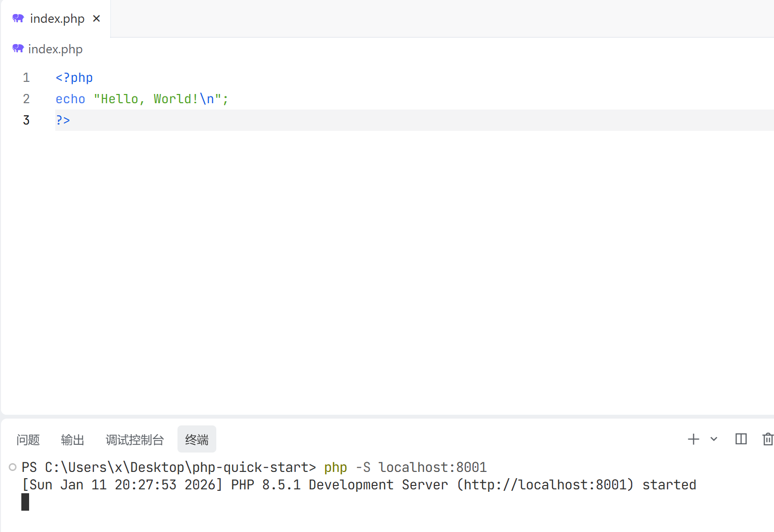Open the 调试控制台 panel tab
The height and width of the screenshot is (532, 774).
pos(135,439)
